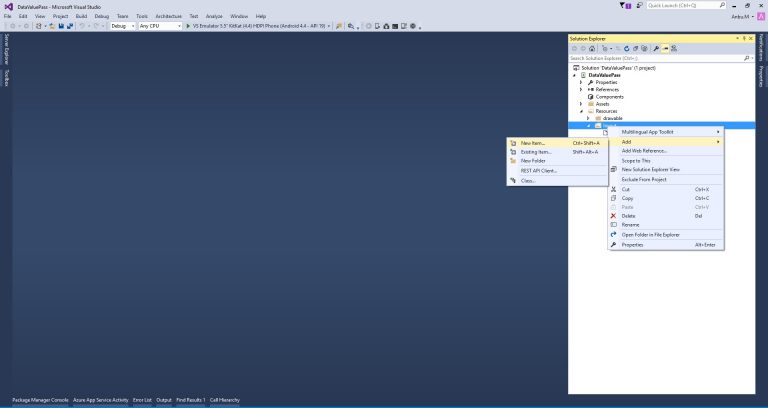768x408 pixels.
Task: Toggle Preview Selected Items button in Solution Explorer
Action: [665, 48]
